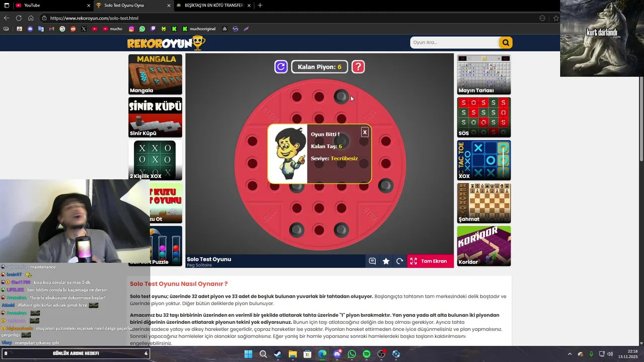
Task: Refresh the browser page
Action: (19, 18)
